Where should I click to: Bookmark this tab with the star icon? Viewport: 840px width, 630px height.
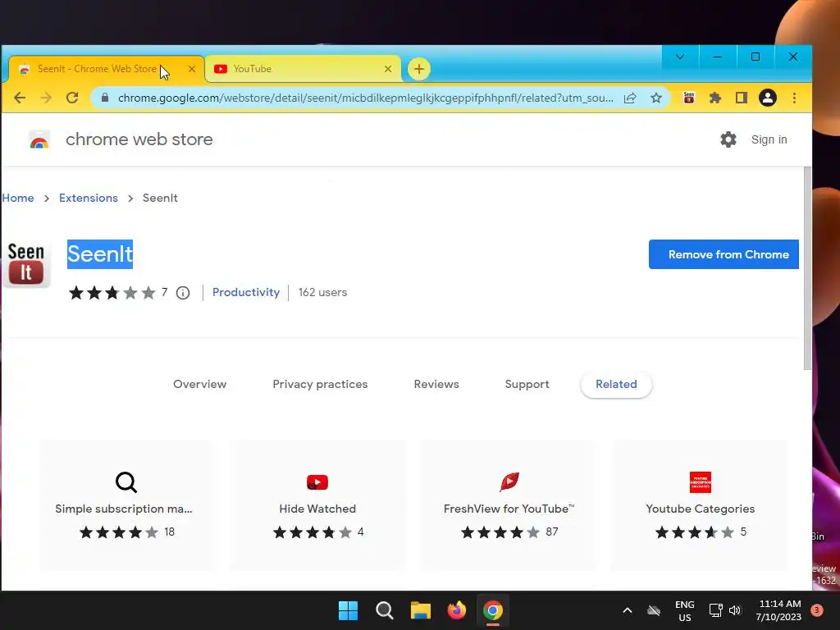point(656,98)
